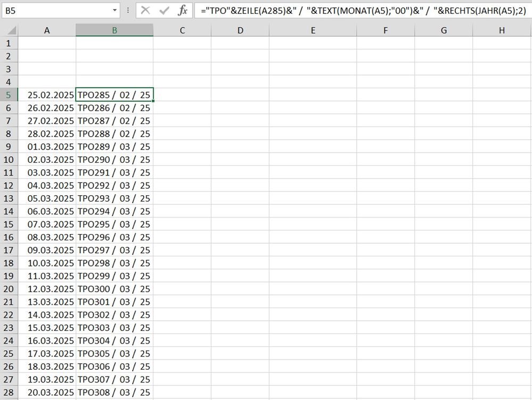Select cell TPO295 / 03 / 25

coord(114,224)
